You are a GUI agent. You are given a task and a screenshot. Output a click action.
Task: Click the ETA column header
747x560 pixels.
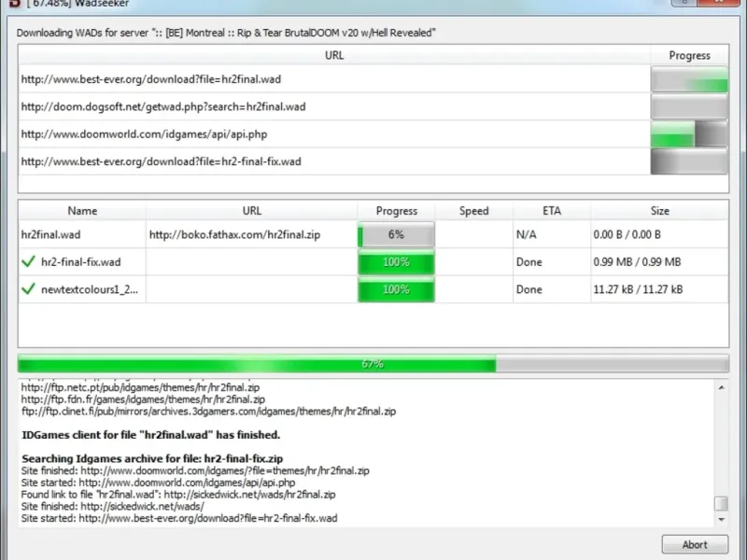(552, 211)
